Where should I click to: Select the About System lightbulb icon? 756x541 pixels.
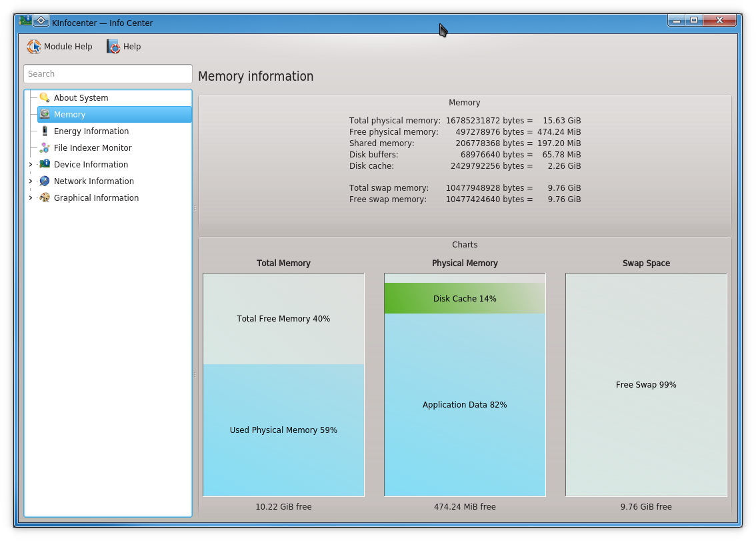45,97
